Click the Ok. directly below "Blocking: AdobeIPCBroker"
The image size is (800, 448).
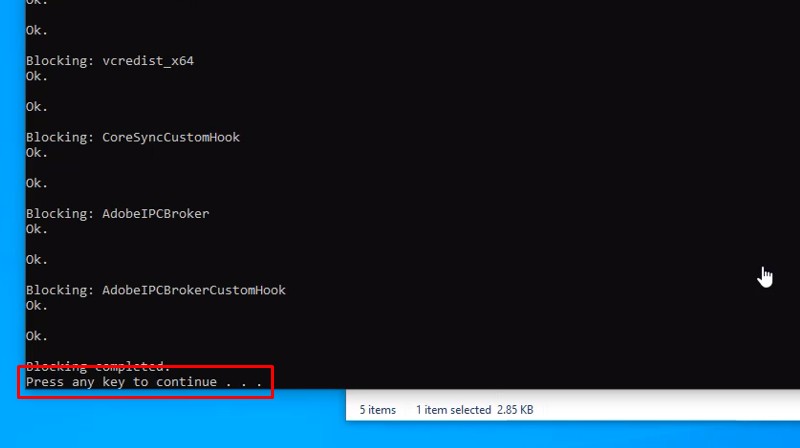tap(37, 229)
